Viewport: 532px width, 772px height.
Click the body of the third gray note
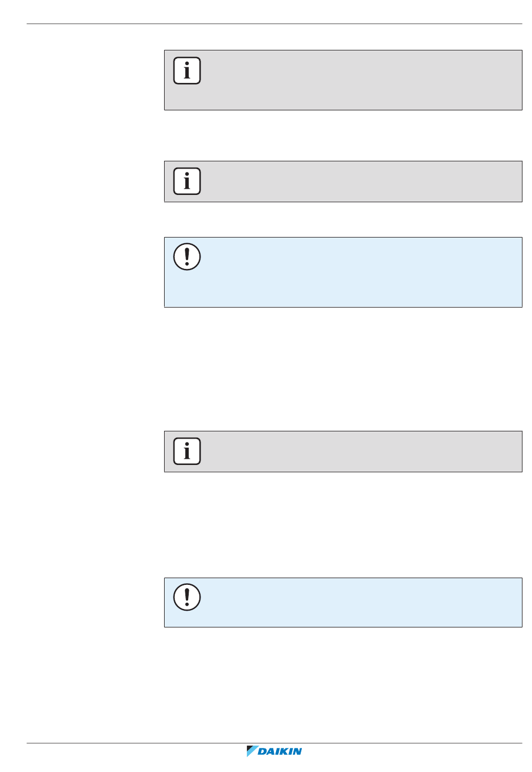click(358, 452)
